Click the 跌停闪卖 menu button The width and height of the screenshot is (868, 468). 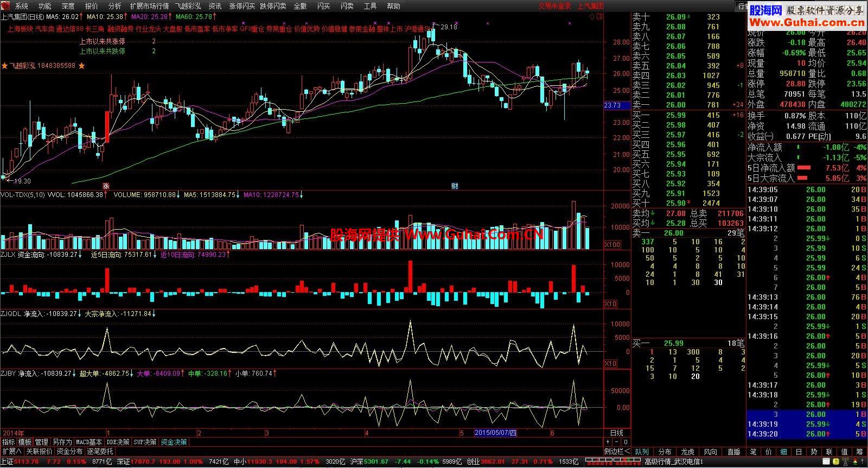273,6
